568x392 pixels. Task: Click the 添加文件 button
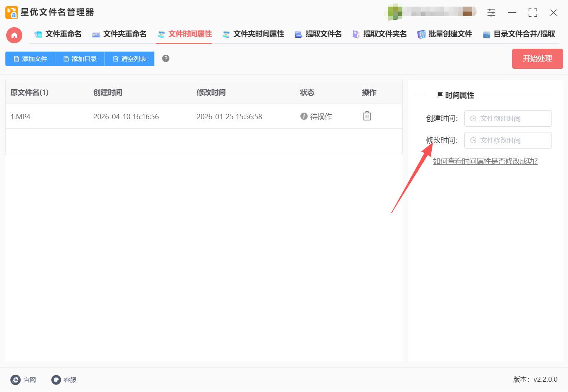[30, 59]
